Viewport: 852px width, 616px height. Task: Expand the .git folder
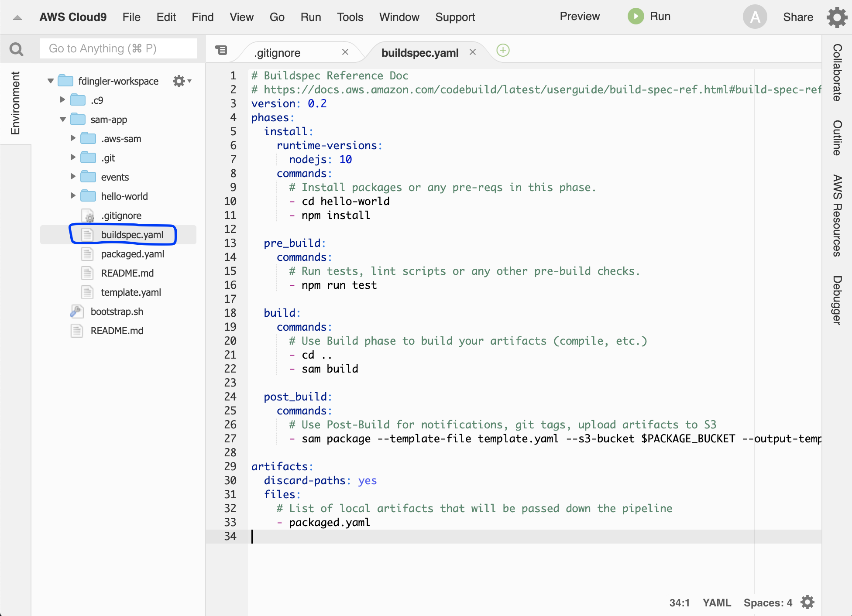click(73, 157)
